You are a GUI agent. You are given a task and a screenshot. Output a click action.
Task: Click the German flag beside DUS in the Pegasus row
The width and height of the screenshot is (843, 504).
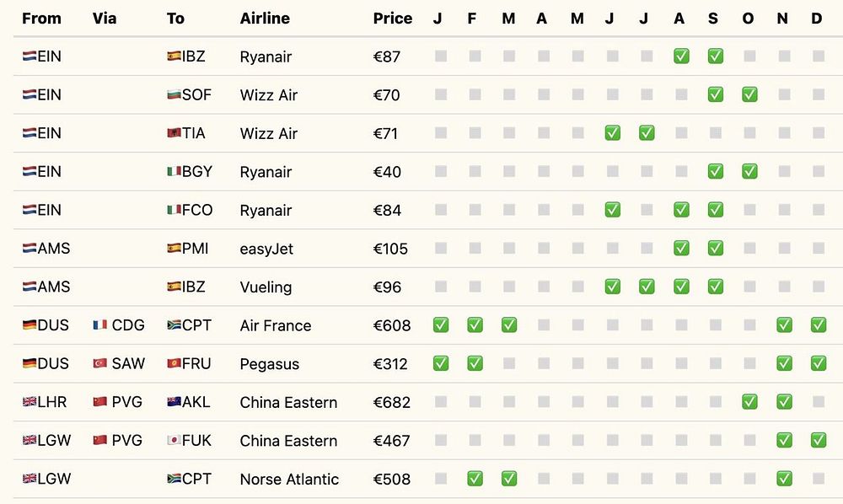click(30, 364)
